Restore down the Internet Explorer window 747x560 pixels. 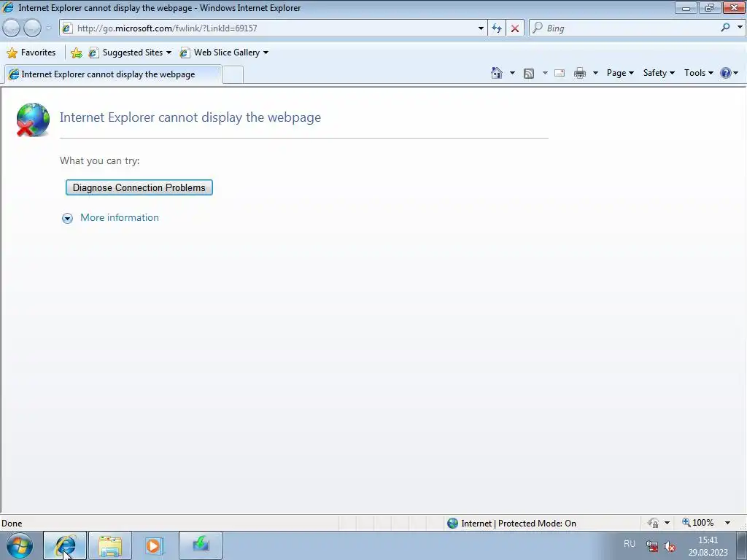click(710, 7)
